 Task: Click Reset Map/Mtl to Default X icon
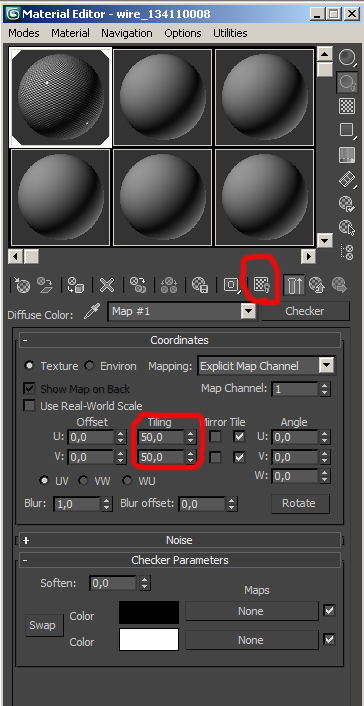tap(107, 285)
